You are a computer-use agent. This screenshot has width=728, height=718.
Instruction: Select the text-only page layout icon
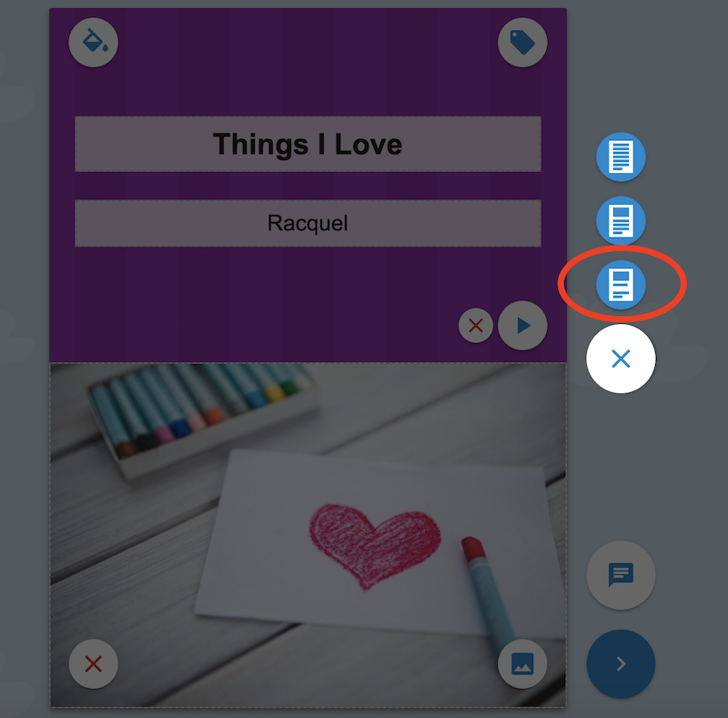[621, 157]
